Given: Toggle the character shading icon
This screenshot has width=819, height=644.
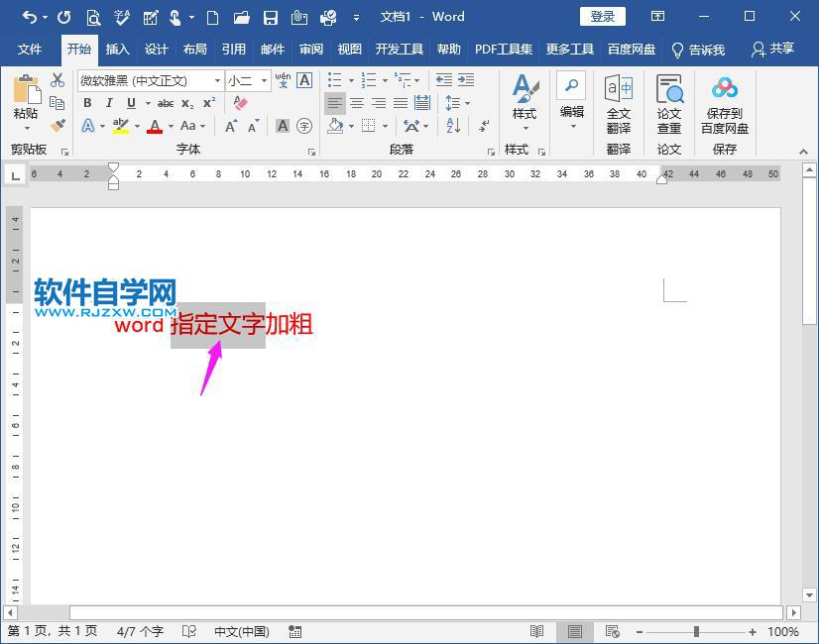Looking at the screenshot, I should click(x=281, y=125).
